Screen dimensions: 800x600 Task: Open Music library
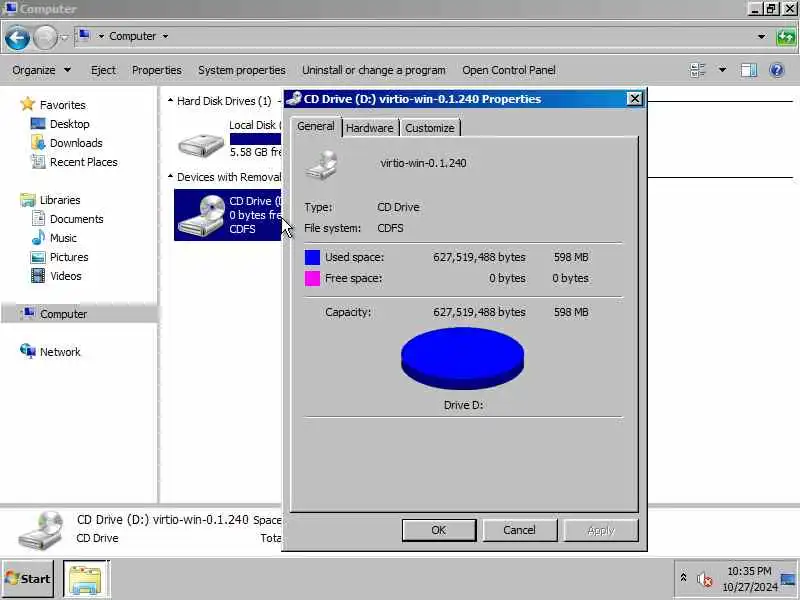tap(63, 238)
